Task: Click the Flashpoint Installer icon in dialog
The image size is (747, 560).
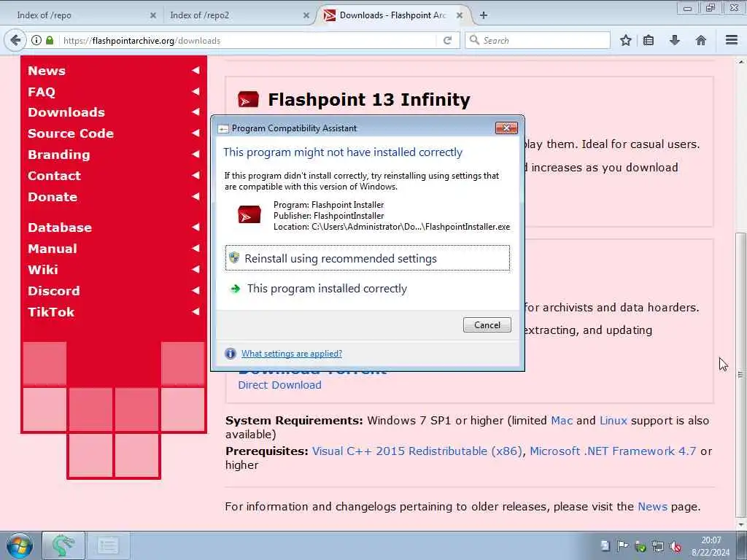Action: pos(249,215)
